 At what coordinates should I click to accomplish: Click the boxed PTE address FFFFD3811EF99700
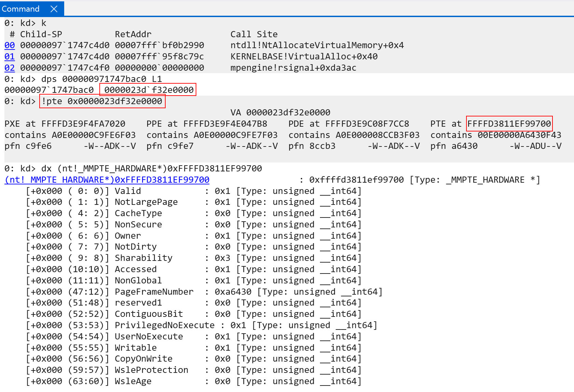[509, 124]
